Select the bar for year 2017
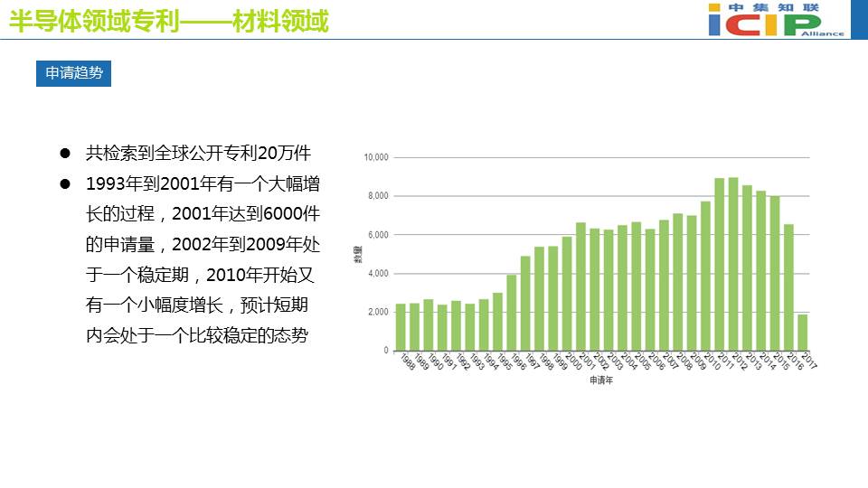Image resolution: width=868 pixels, height=488 pixels. pyautogui.click(x=803, y=333)
